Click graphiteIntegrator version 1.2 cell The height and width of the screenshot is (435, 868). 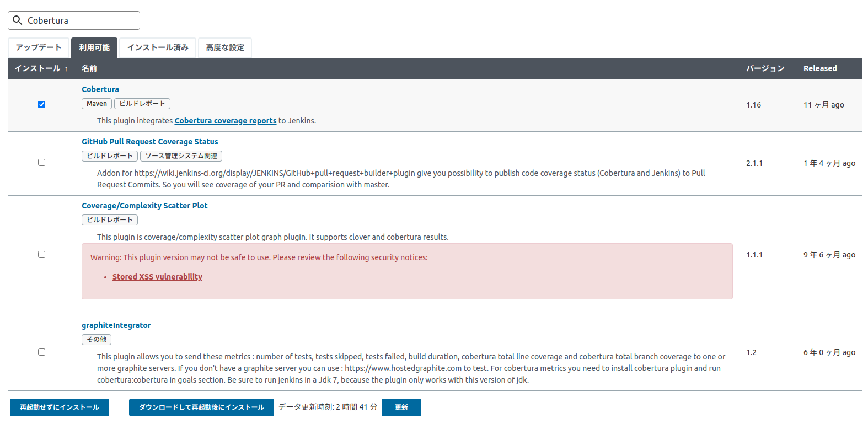[751, 352]
